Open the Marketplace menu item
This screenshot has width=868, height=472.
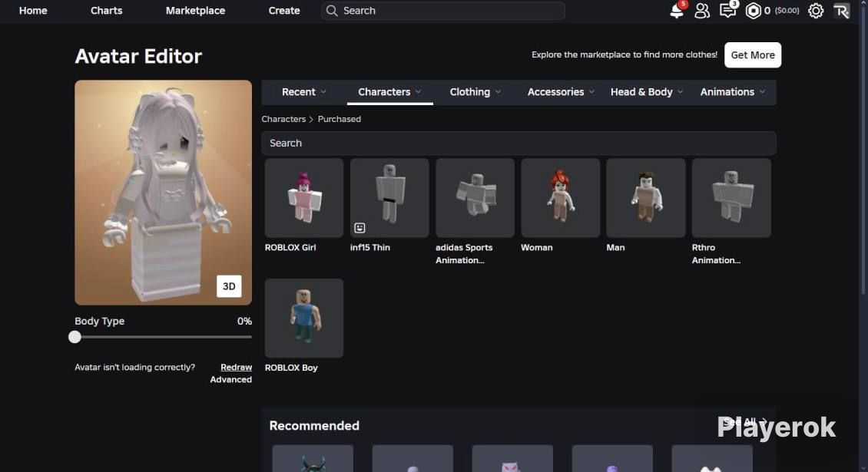coord(195,11)
